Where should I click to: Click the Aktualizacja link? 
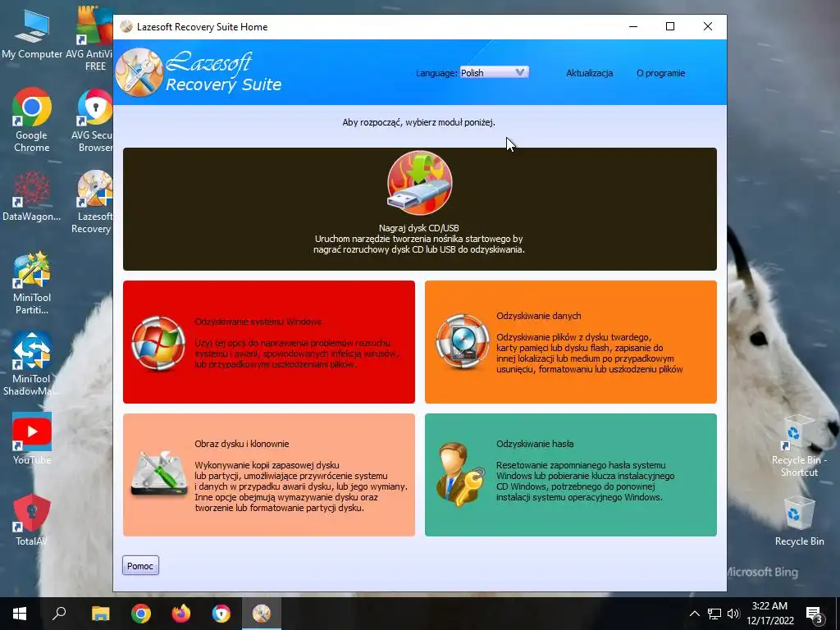589,73
